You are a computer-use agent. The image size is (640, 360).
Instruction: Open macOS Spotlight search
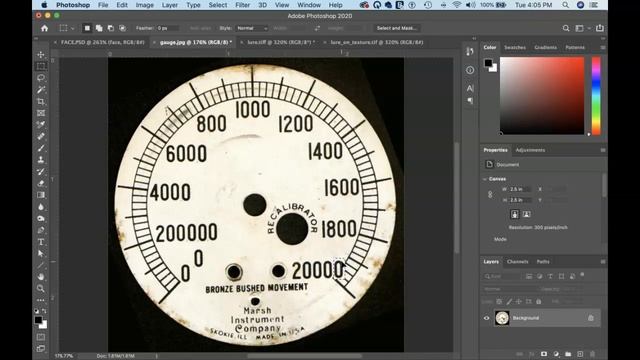click(x=565, y=5)
